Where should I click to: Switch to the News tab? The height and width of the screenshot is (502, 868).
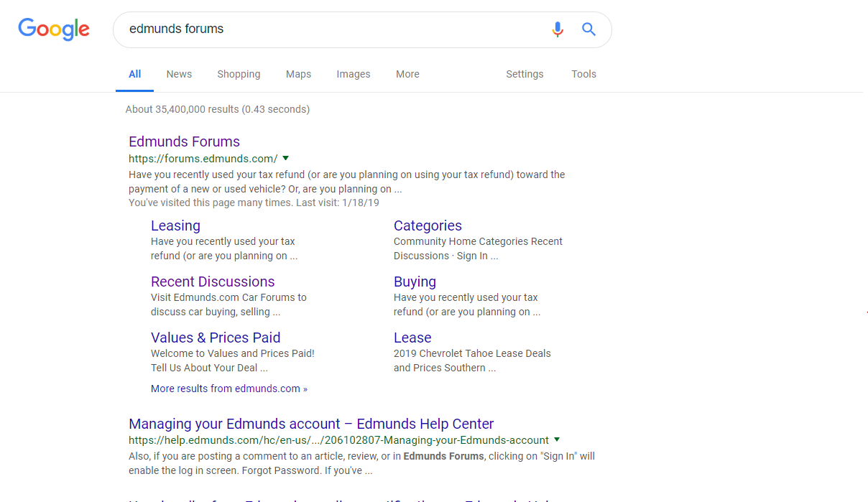(179, 74)
